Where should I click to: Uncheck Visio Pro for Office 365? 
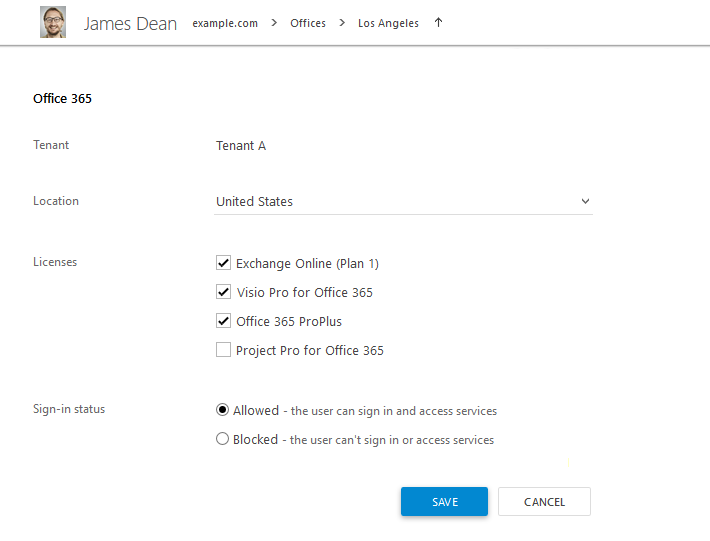click(x=223, y=292)
